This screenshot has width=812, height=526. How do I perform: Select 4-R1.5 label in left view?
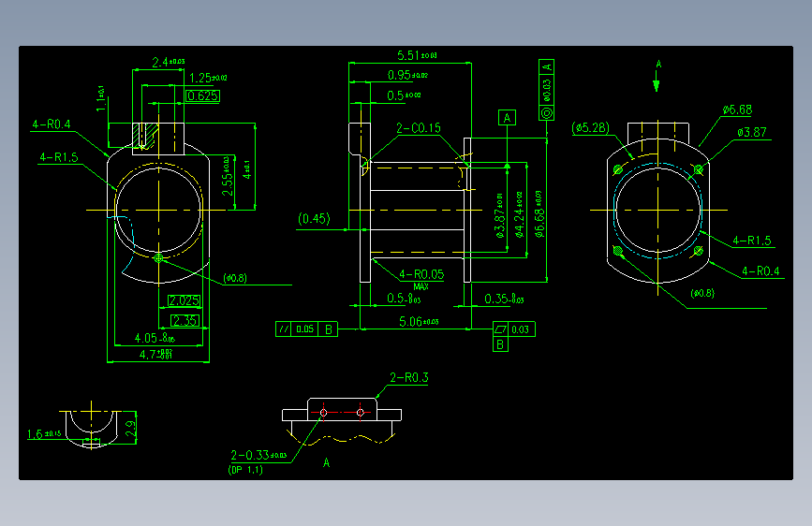58,157
